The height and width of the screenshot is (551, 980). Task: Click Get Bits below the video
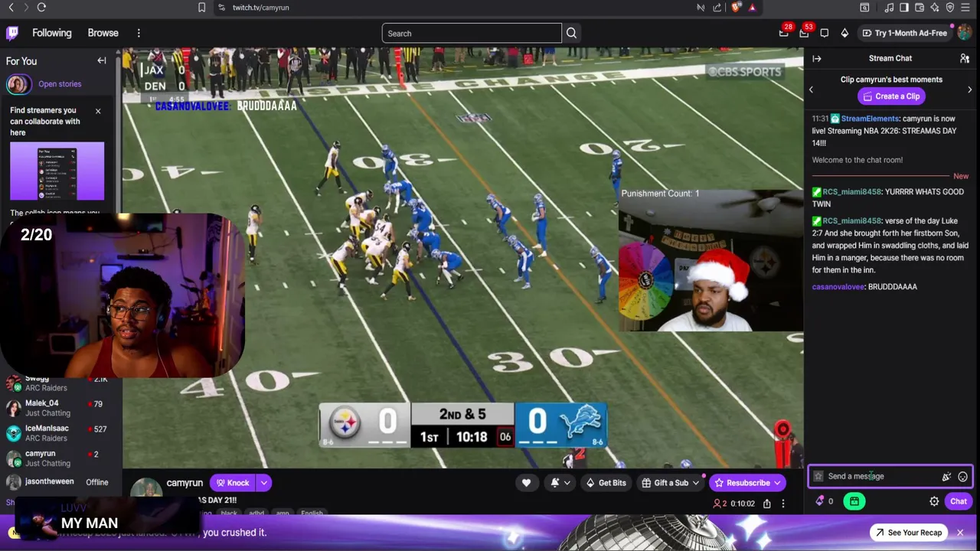coord(606,483)
